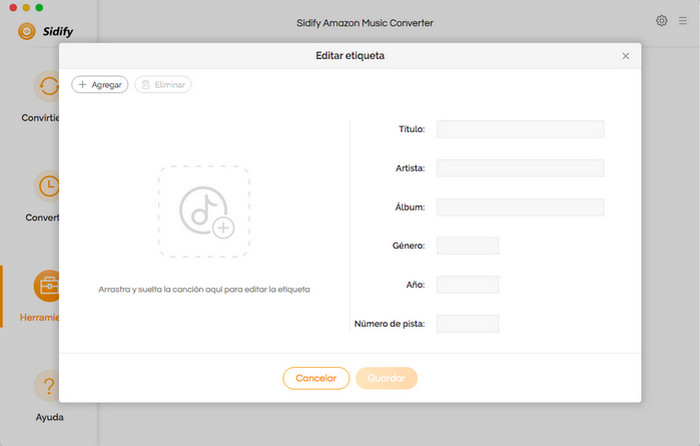Click the Cancelar button
Viewport: 700px width, 446px height.
(x=316, y=378)
